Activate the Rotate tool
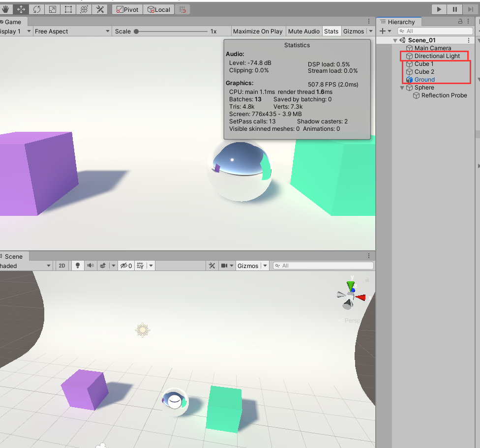The height and width of the screenshot is (448, 480). click(x=36, y=9)
